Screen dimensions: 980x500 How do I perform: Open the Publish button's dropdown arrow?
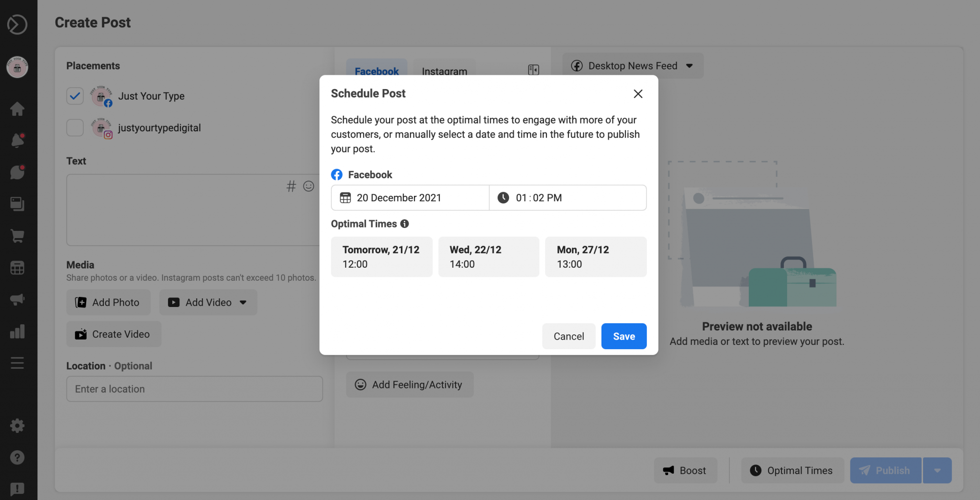coord(936,470)
